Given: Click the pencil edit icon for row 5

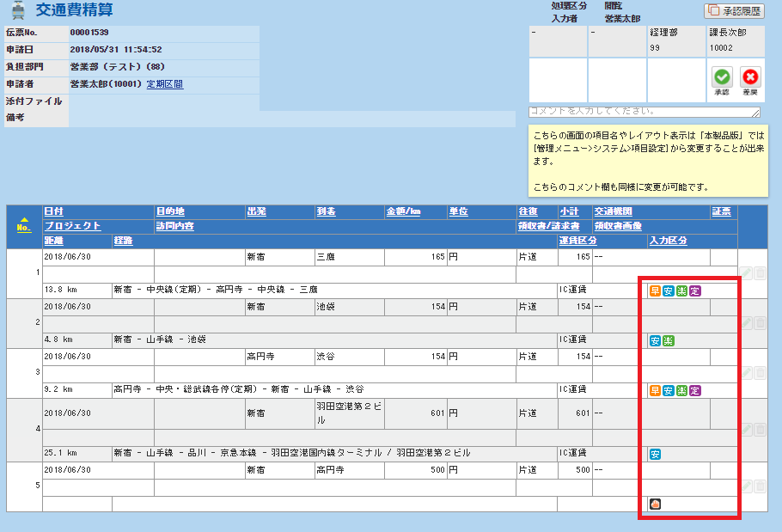Looking at the screenshot, I should [x=747, y=486].
